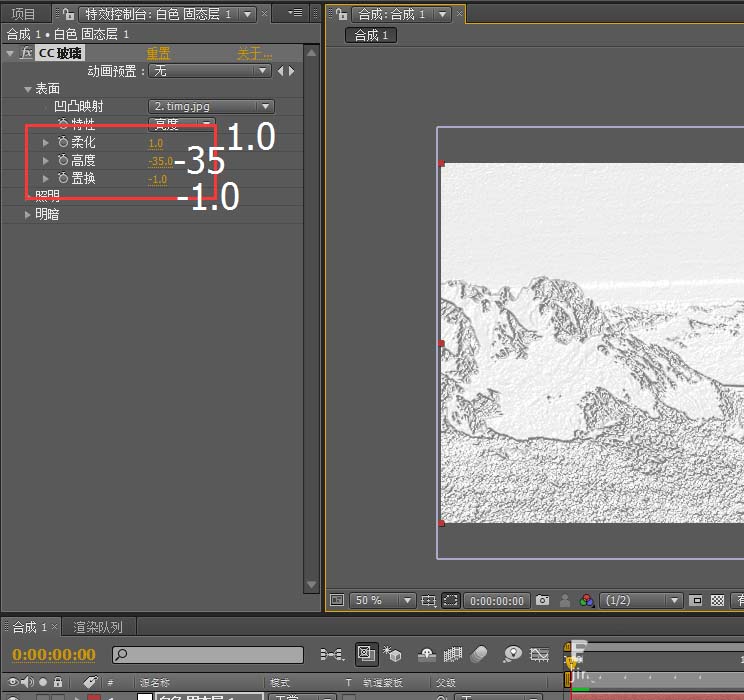Viewport: 744px width, 700px height.
Task: Toggle the fx switch for CC 玻璃
Action: (x=26, y=53)
